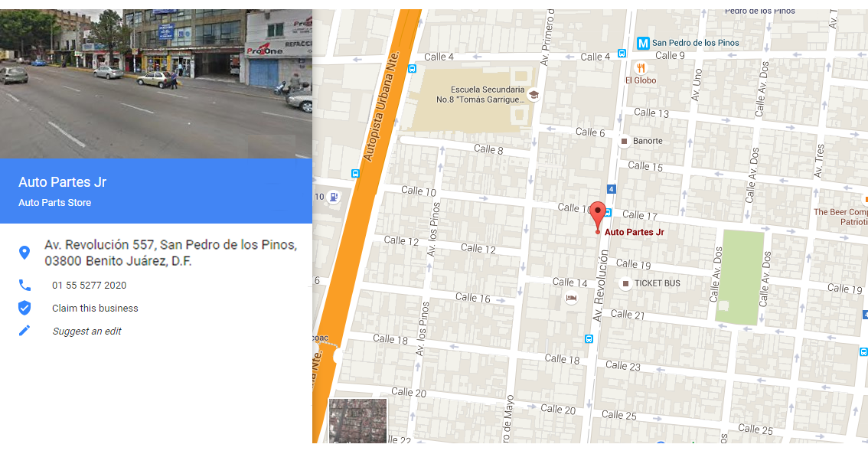Click Suggest an edit link

pyautogui.click(x=87, y=331)
